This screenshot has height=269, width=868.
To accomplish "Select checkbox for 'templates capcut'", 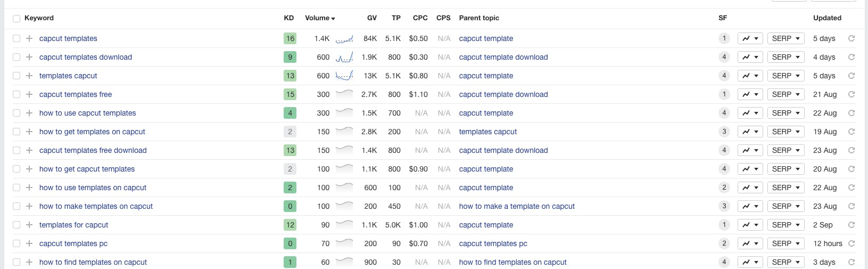I will tap(16, 76).
